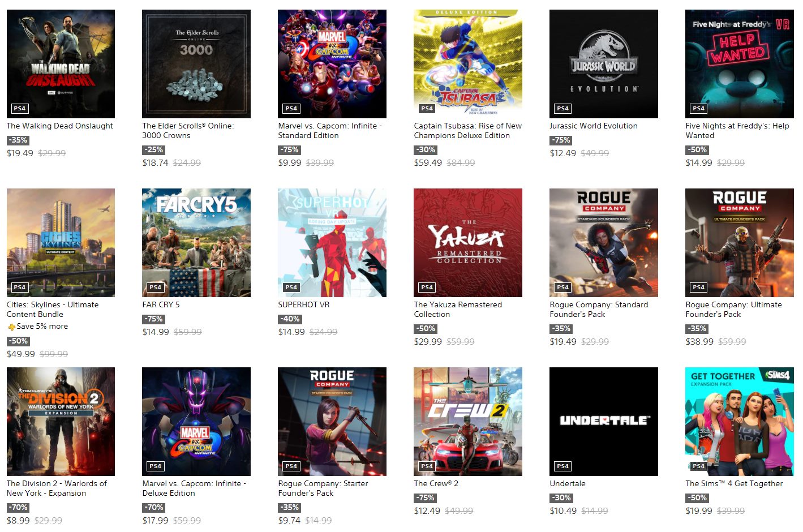Open FAR CRY 5 game cover
This screenshot has height=532, width=803.
(x=196, y=243)
